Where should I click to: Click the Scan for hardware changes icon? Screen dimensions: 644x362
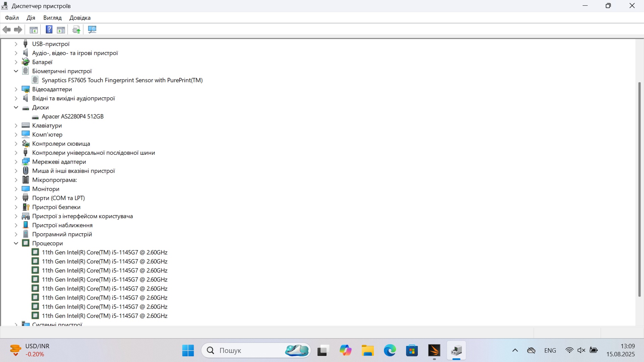click(92, 30)
